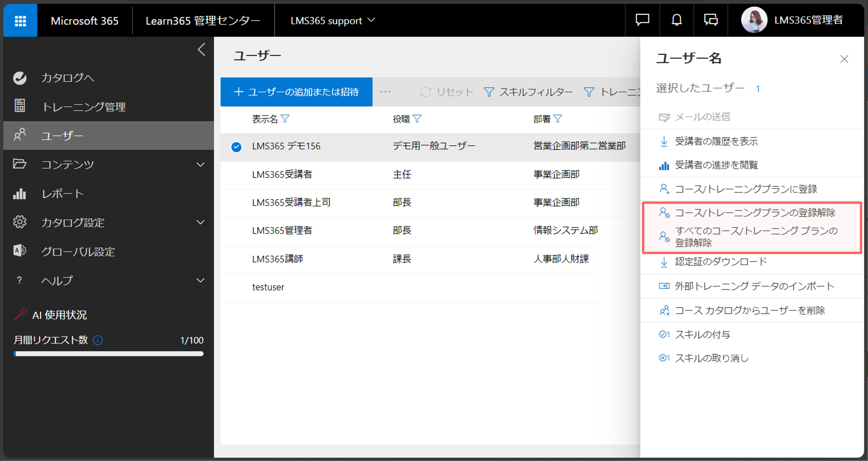Open the Microsoft 365 app launcher grid
The width and height of the screenshot is (868, 461).
[x=20, y=21]
